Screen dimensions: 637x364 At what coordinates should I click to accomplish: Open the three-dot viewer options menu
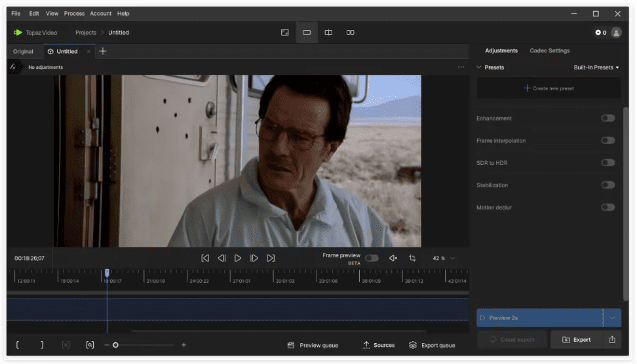point(461,67)
